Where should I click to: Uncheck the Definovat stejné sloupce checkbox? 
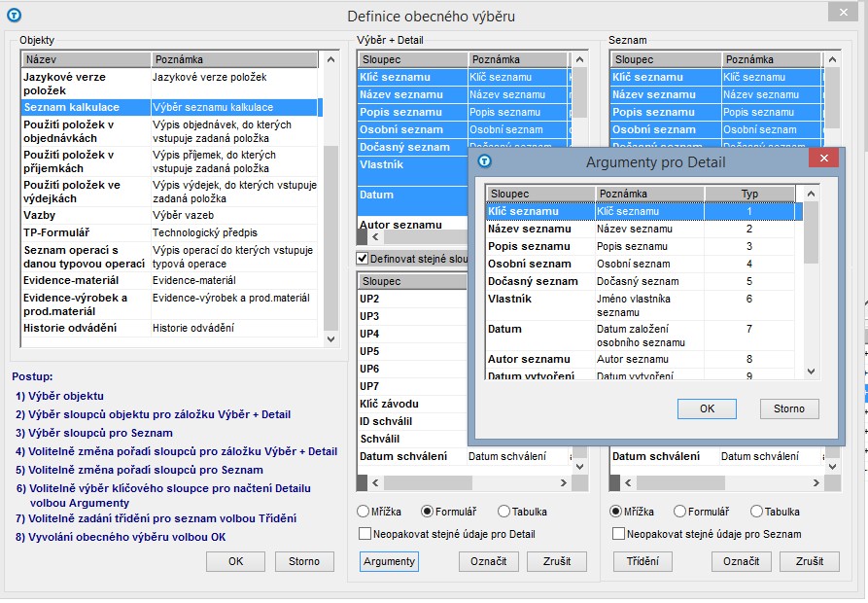[x=363, y=258]
